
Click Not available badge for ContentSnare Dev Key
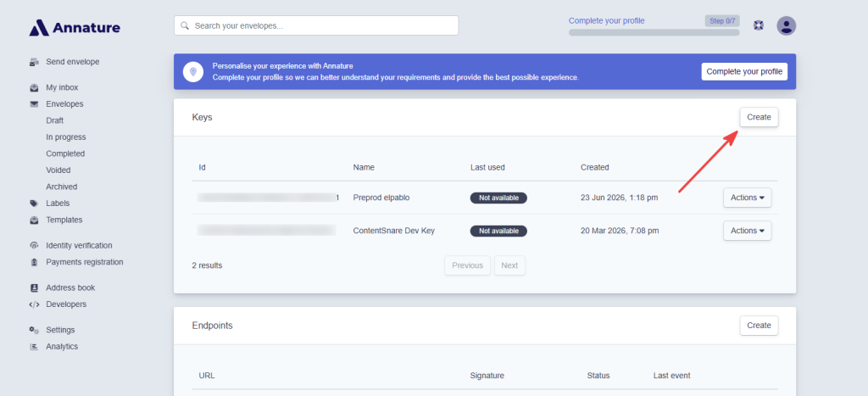coord(498,231)
